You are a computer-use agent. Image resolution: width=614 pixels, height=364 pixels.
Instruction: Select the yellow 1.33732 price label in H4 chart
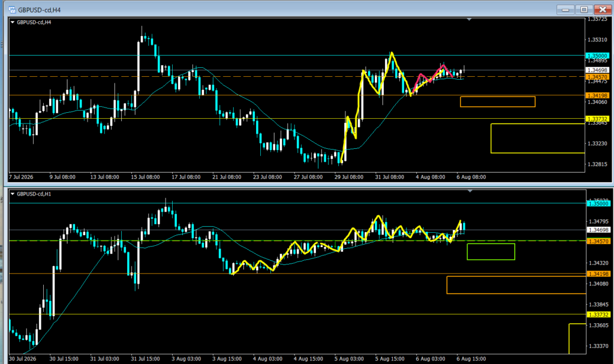(x=598, y=119)
